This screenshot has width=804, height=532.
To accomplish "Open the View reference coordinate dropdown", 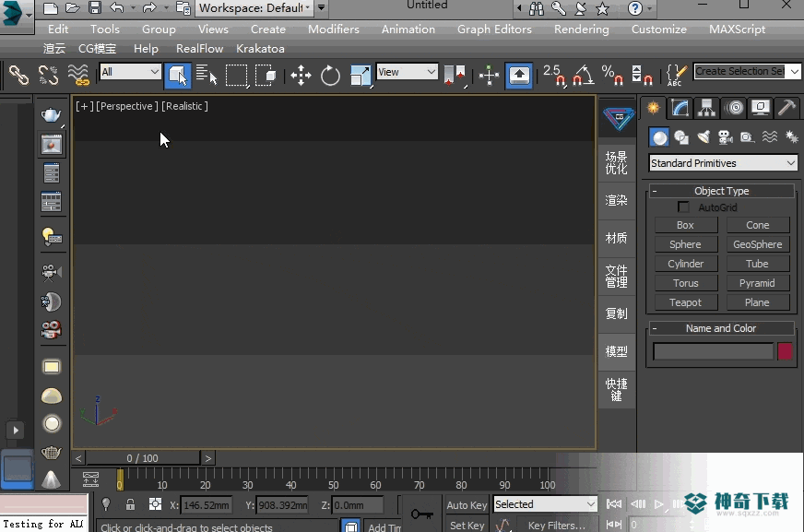I will [x=408, y=72].
